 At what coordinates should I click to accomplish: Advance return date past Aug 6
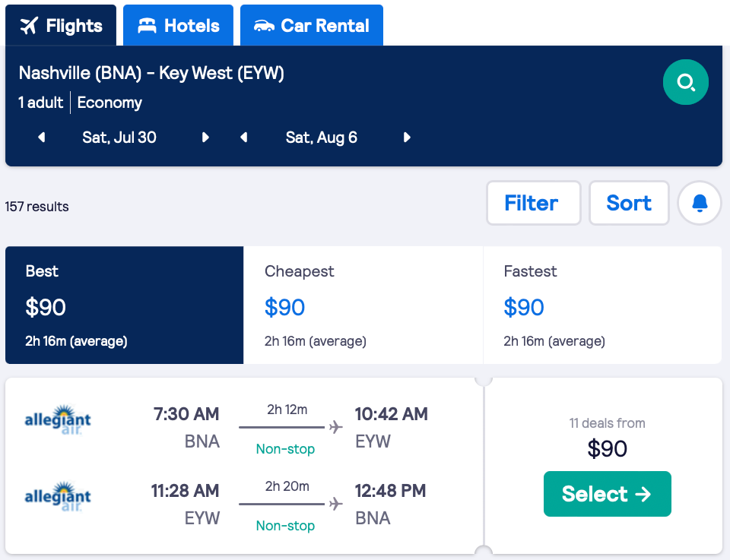click(407, 138)
